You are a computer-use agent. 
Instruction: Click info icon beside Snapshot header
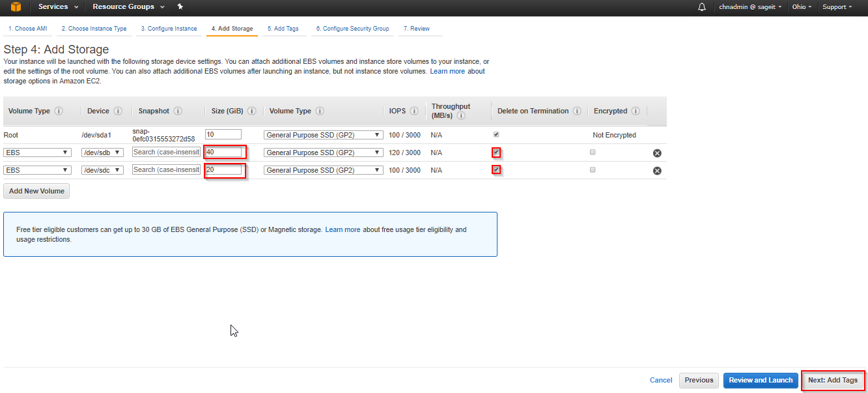click(178, 111)
